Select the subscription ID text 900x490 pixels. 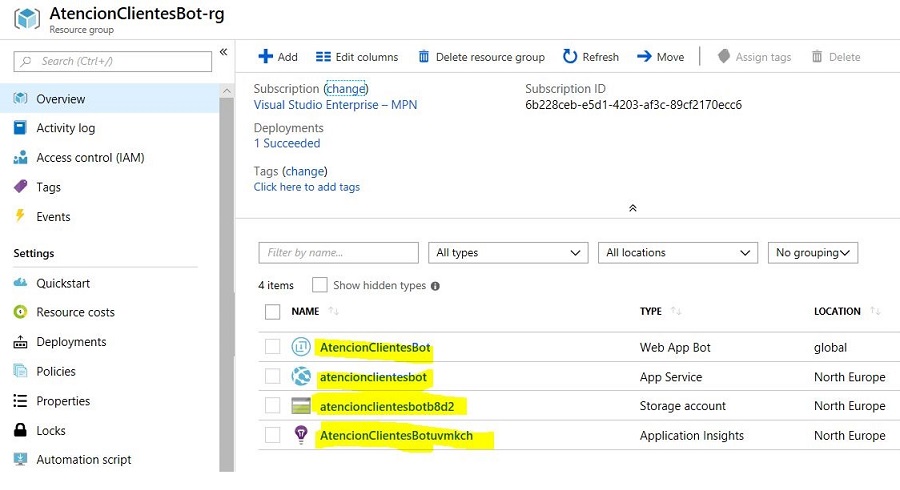tap(633, 105)
